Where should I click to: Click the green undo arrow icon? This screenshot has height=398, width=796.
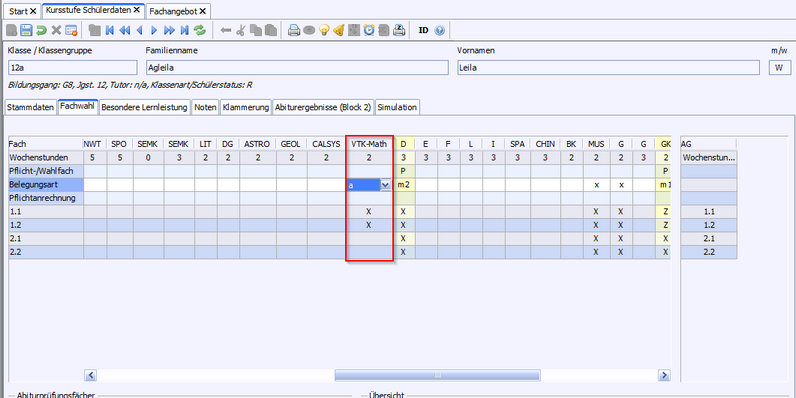tap(42, 30)
